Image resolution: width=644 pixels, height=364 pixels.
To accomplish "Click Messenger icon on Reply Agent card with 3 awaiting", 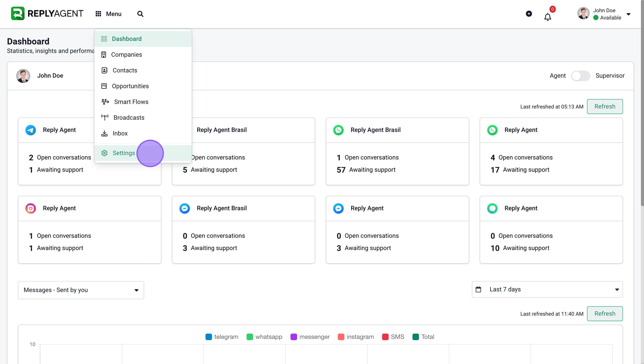I will pyautogui.click(x=338, y=208).
